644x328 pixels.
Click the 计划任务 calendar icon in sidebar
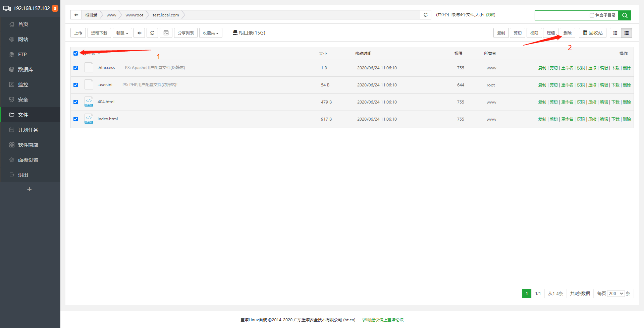point(12,130)
